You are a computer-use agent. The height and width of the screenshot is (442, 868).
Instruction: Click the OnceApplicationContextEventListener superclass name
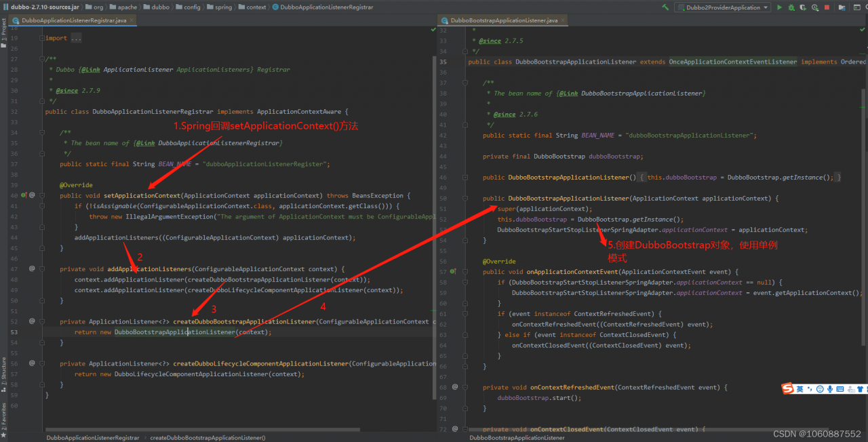733,62
